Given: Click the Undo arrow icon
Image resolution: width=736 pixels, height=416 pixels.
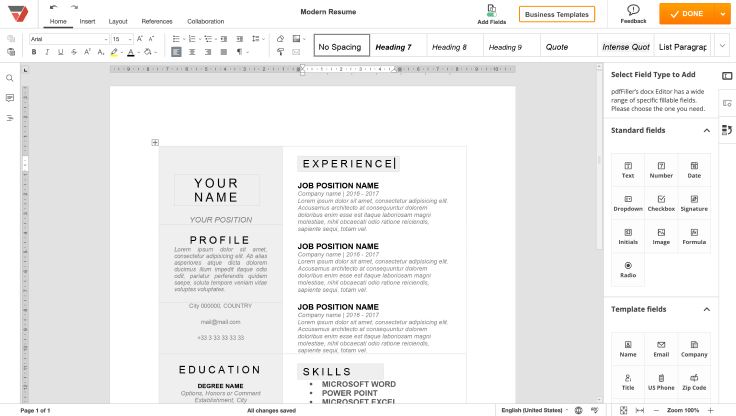Looking at the screenshot, I should click(x=50, y=8).
